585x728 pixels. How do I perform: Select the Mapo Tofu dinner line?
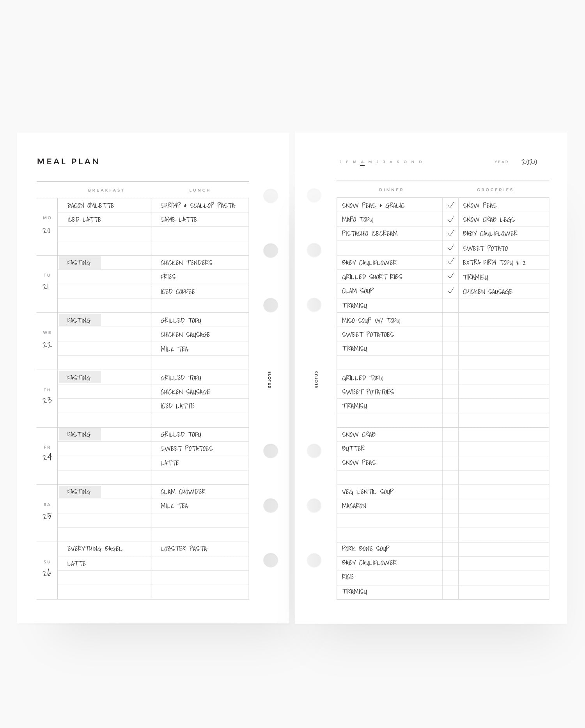(357, 220)
